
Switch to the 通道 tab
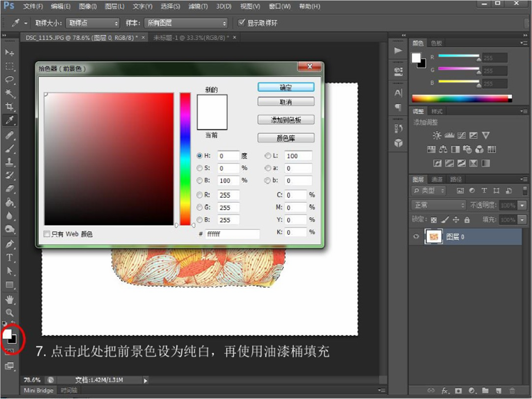click(437, 179)
